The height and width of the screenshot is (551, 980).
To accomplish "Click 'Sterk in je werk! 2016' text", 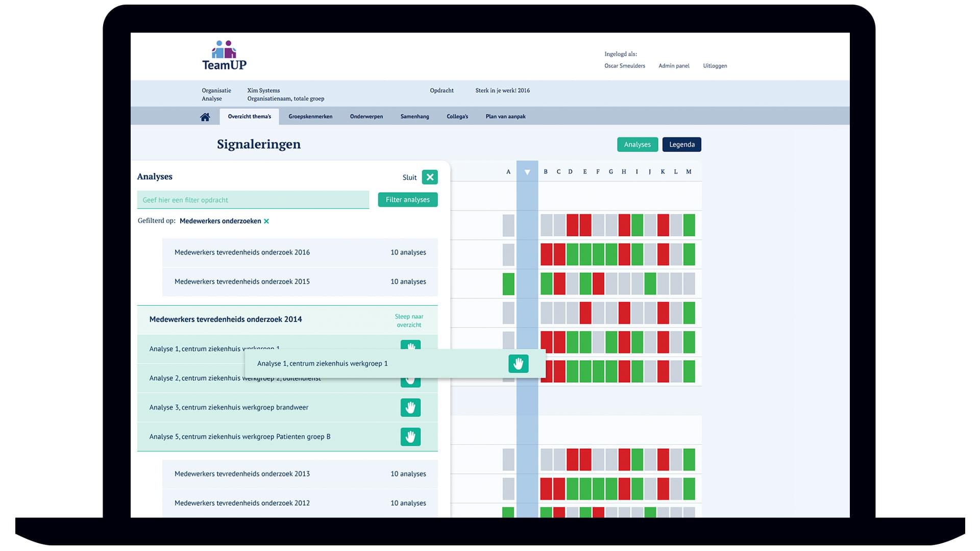I will (503, 90).
